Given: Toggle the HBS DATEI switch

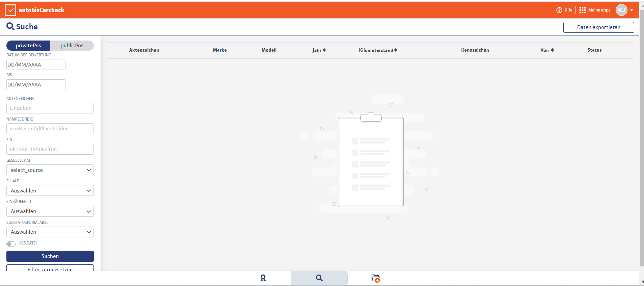Looking at the screenshot, I should (11, 244).
